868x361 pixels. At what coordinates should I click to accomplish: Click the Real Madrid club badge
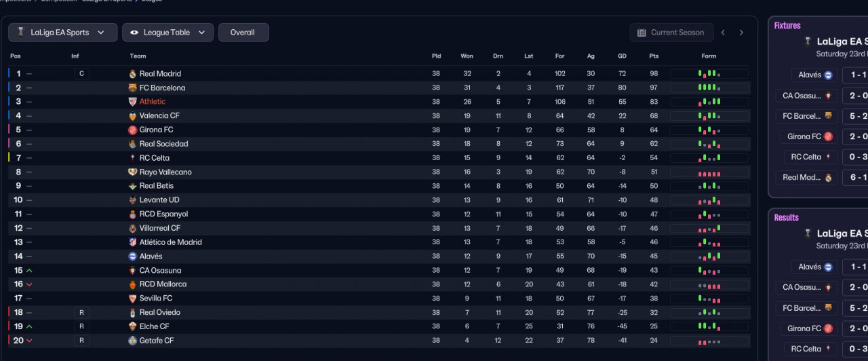pos(132,74)
